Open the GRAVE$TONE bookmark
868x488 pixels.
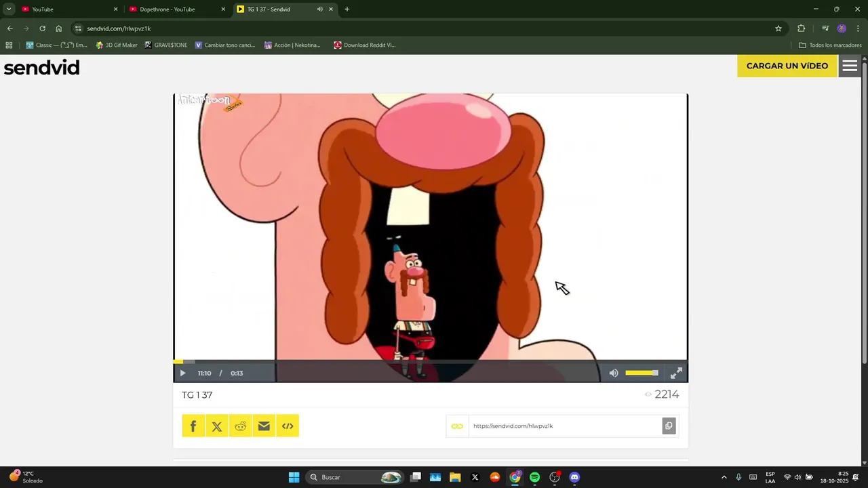166,45
